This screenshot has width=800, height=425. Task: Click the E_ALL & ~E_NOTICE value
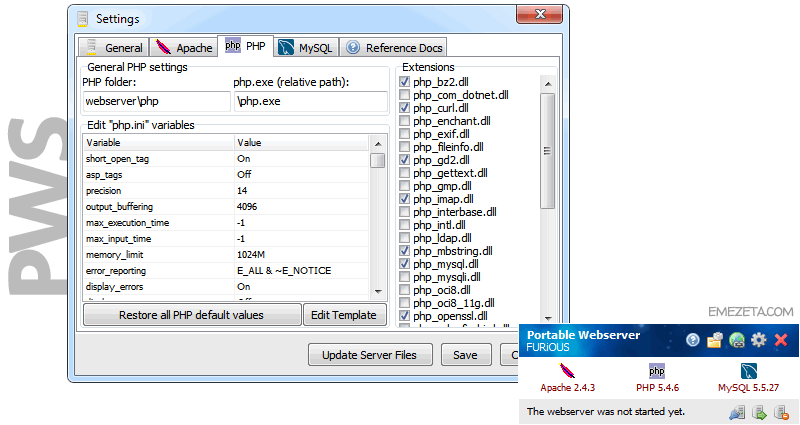(x=284, y=271)
